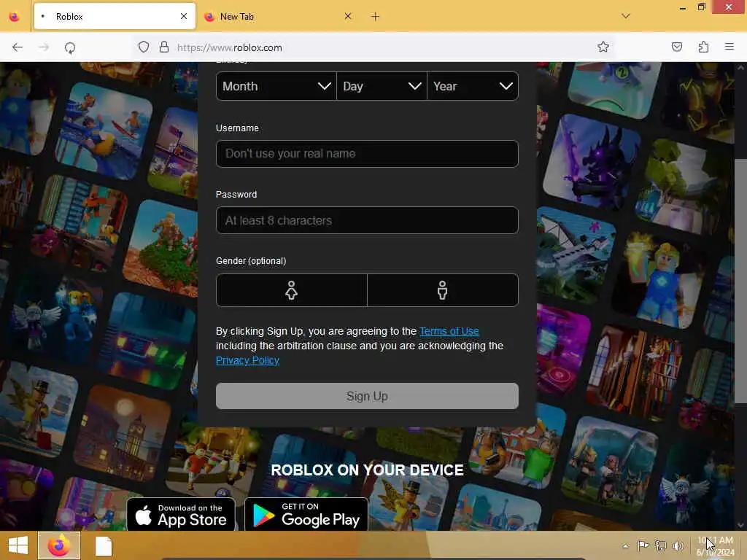Open the Firefox View button
The height and width of the screenshot is (560, 747).
[x=15, y=17]
